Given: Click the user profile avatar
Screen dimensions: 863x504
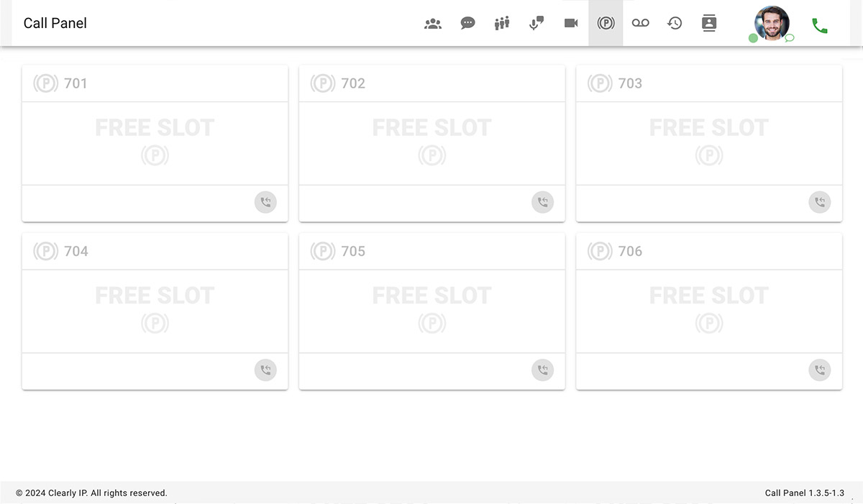Looking at the screenshot, I should 772,22.
